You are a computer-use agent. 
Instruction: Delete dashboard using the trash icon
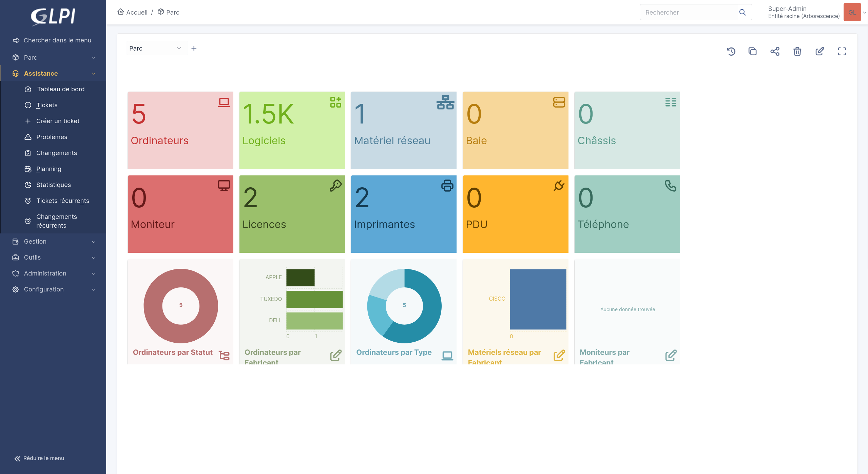pyautogui.click(x=797, y=51)
